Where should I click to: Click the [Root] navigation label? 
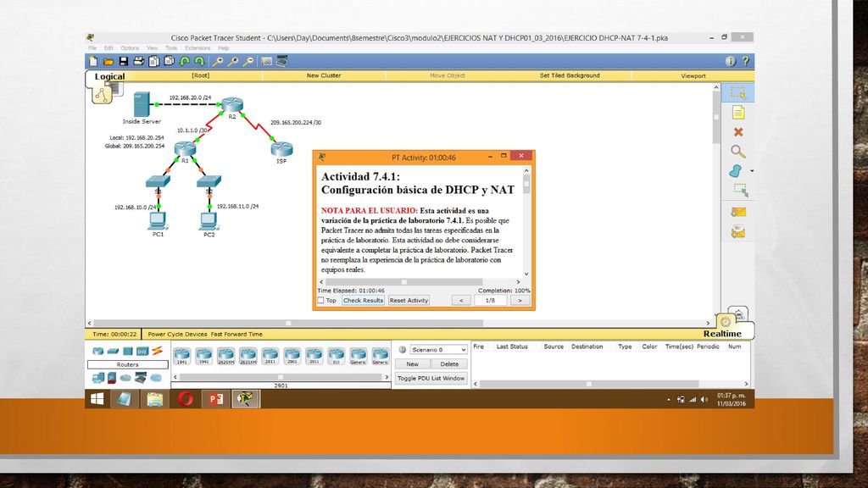(x=200, y=75)
